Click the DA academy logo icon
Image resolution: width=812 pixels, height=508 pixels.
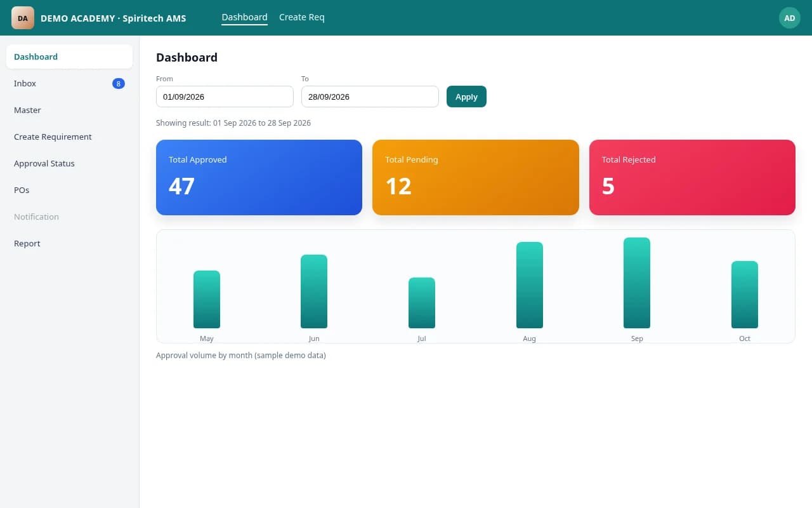point(23,18)
